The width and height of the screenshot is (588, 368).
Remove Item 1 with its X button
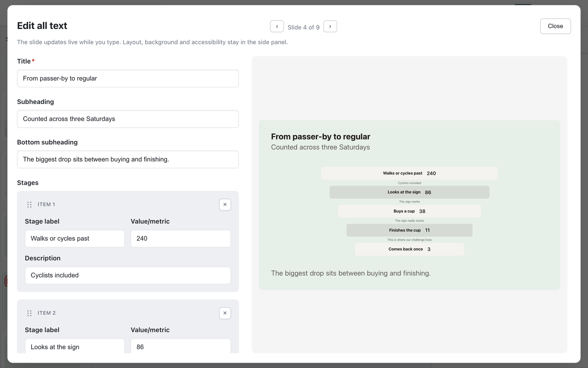(225, 204)
